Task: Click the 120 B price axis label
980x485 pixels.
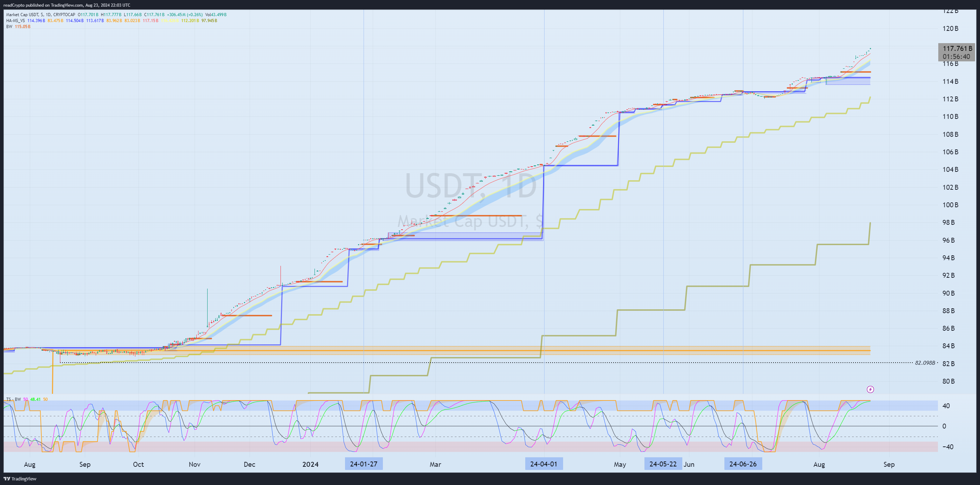Action: pos(950,28)
